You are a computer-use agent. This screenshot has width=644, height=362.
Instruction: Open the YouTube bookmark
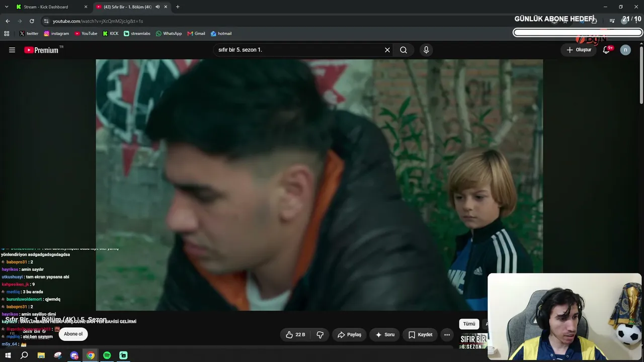[x=86, y=34]
